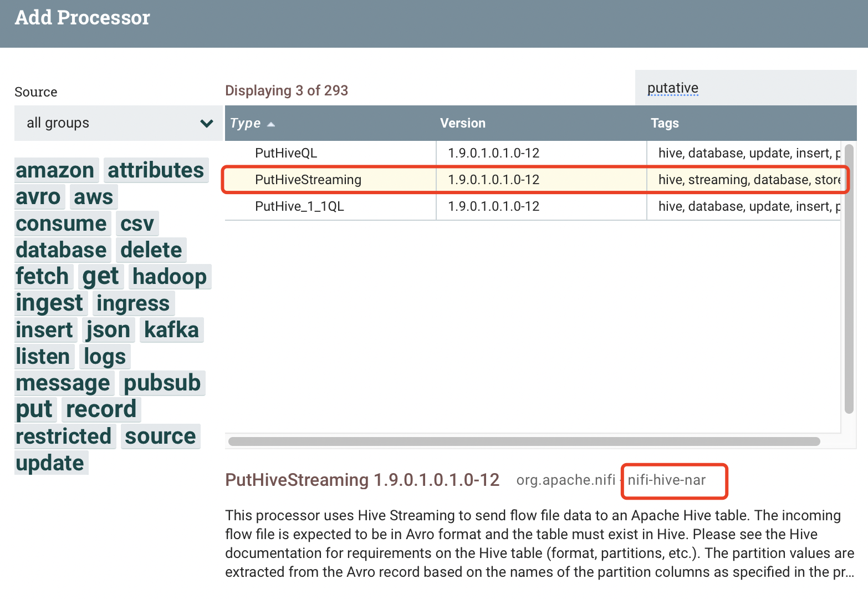The height and width of the screenshot is (599, 868).
Task: Select the PutHiveQL processor row
Action: pyautogui.click(x=533, y=153)
